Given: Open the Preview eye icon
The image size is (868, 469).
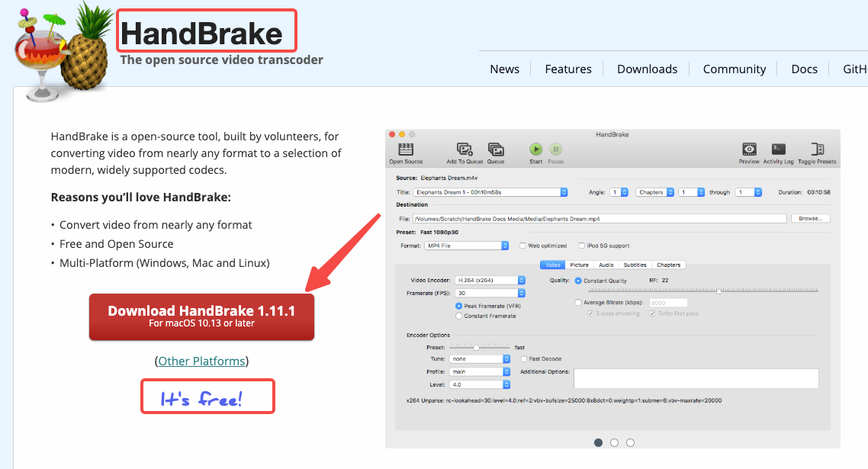Looking at the screenshot, I should (749, 149).
